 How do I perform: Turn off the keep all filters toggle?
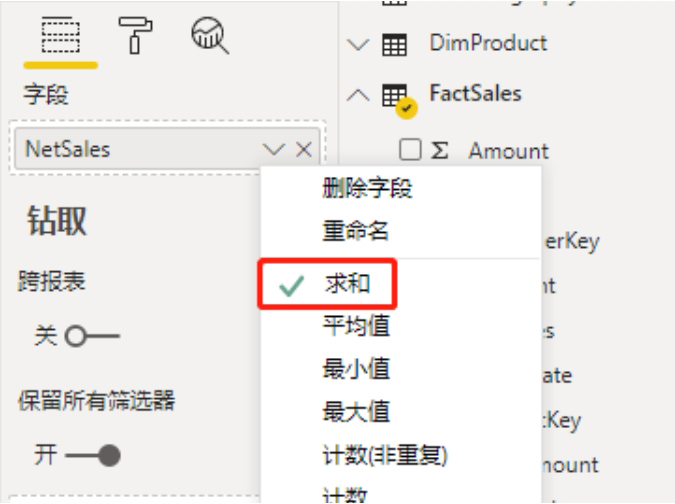93,455
